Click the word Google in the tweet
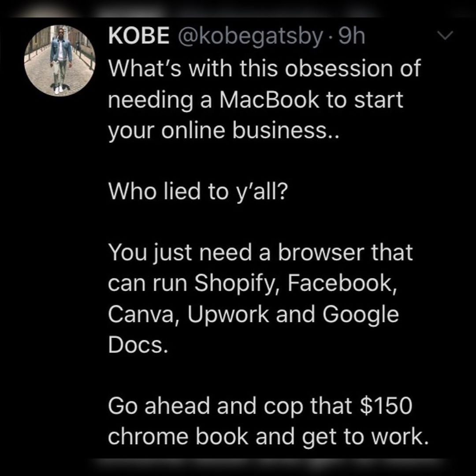476x476 pixels. 361,315
